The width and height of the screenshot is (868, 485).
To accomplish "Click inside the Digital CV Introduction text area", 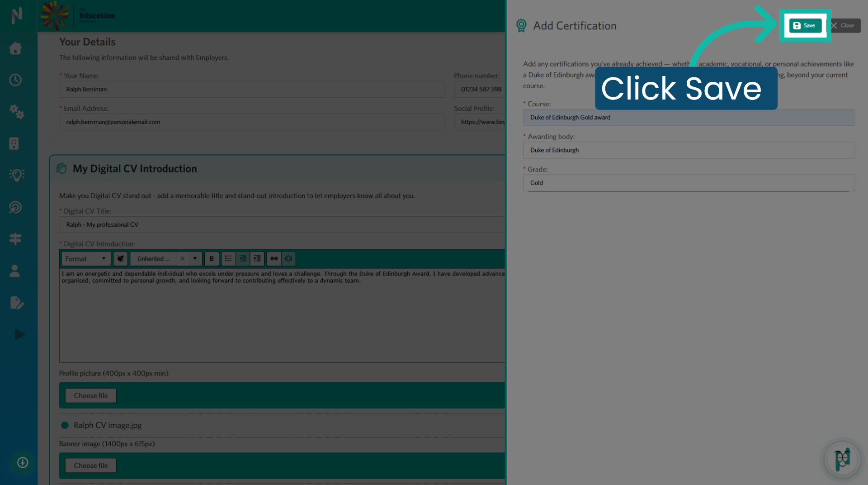I will (x=282, y=315).
